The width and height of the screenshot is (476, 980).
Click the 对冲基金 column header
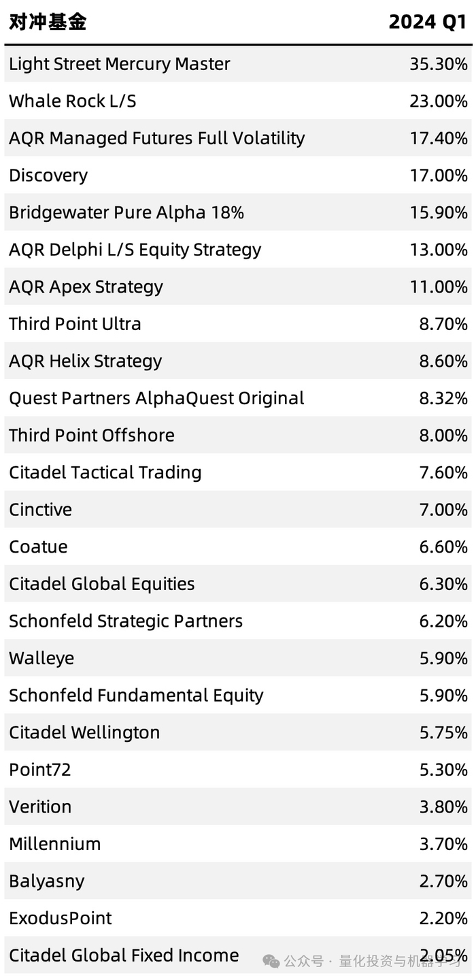click(x=48, y=22)
